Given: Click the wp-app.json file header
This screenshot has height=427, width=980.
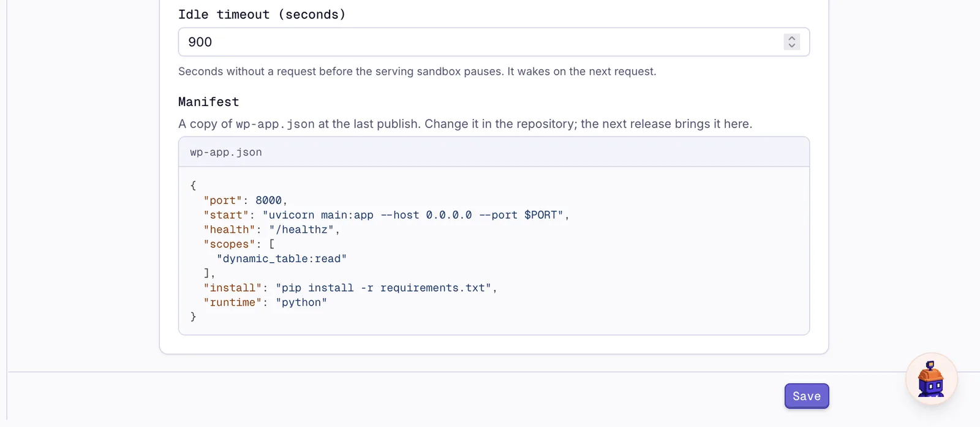Looking at the screenshot, I should tap(494, 152).
